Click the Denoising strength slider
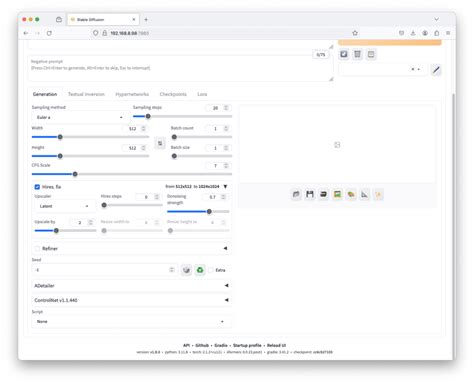The image size is (474, 384). 198,212
